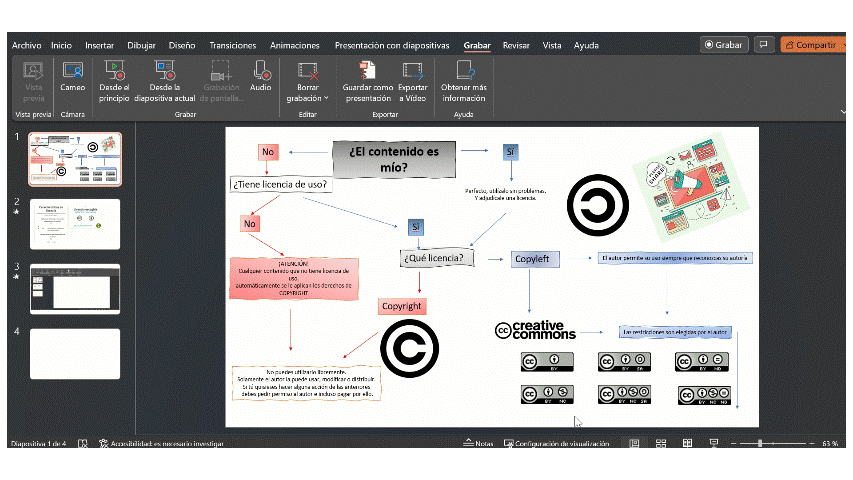Click the Grabar button at top right

[724, 45]
